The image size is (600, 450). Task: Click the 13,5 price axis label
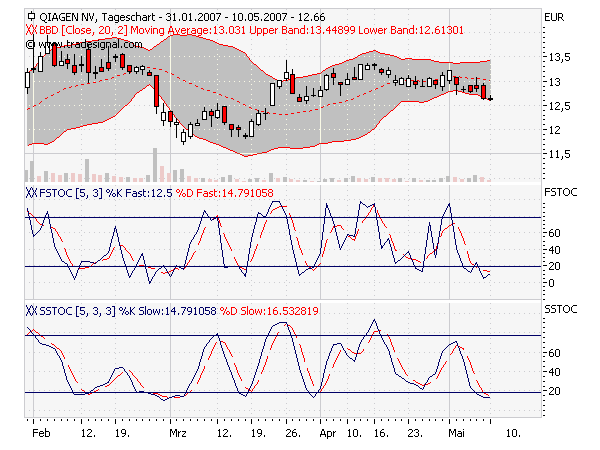point(559,57)
